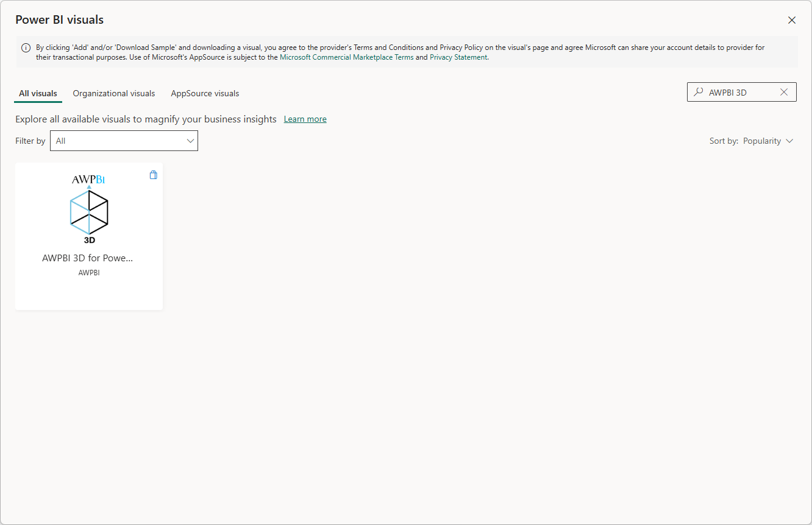Open the Filter by dropdown
Image resolution: width=812 pixels, height=525 pixels.
coord(124,141)
